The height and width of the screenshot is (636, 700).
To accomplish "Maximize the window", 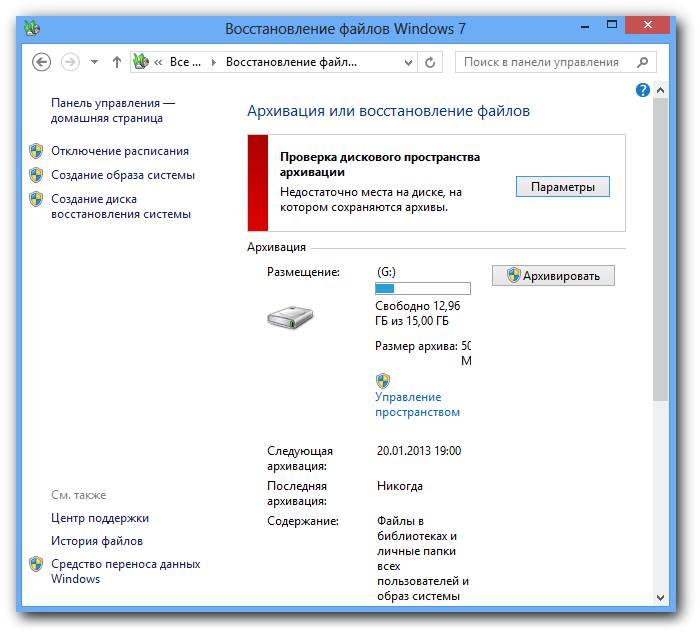I will click(612, 25).
